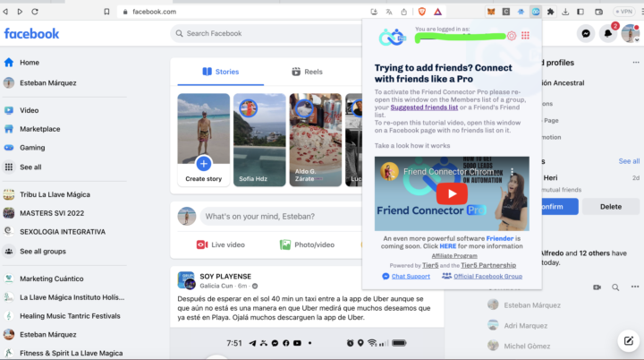This screenshot has width=644, height=360.
Task: Switch to the Reels tab
Action: (307, 72)
